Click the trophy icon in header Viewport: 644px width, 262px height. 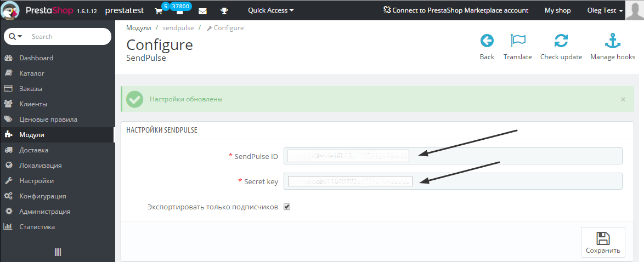[x=224, y=11]
